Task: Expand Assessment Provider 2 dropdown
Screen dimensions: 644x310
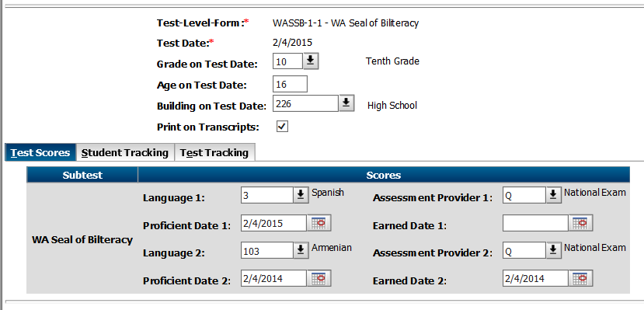Action: pyautogui.click(x=554, y=250)
